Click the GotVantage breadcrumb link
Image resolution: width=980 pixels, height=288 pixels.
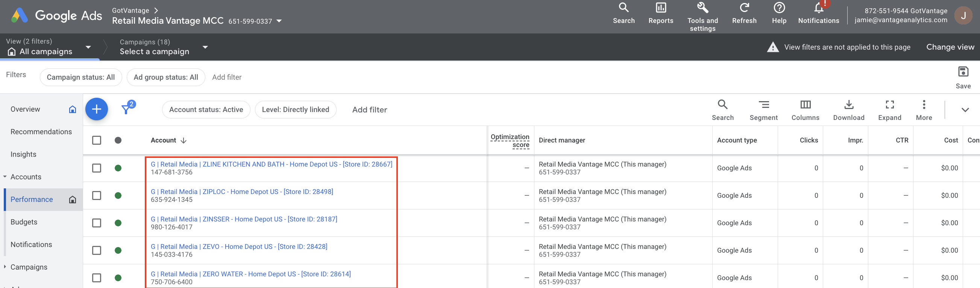coord(130,10)
